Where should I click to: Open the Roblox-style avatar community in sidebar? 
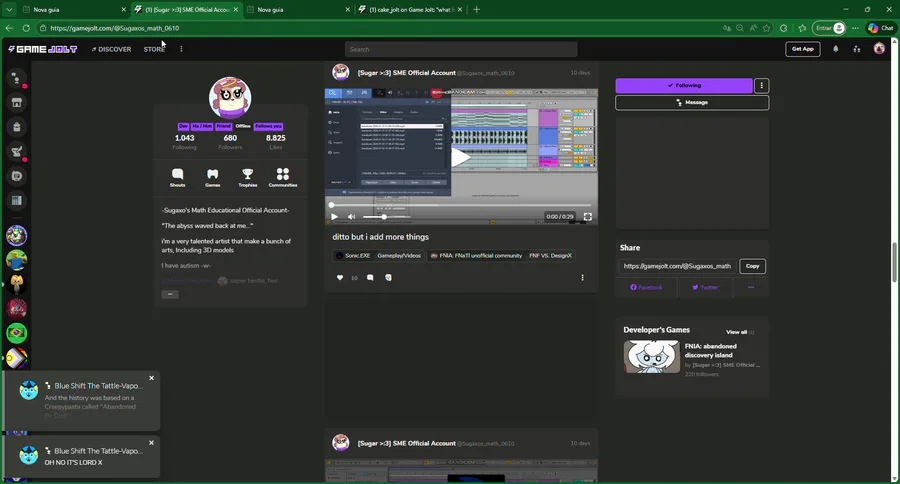pos(17,260)
